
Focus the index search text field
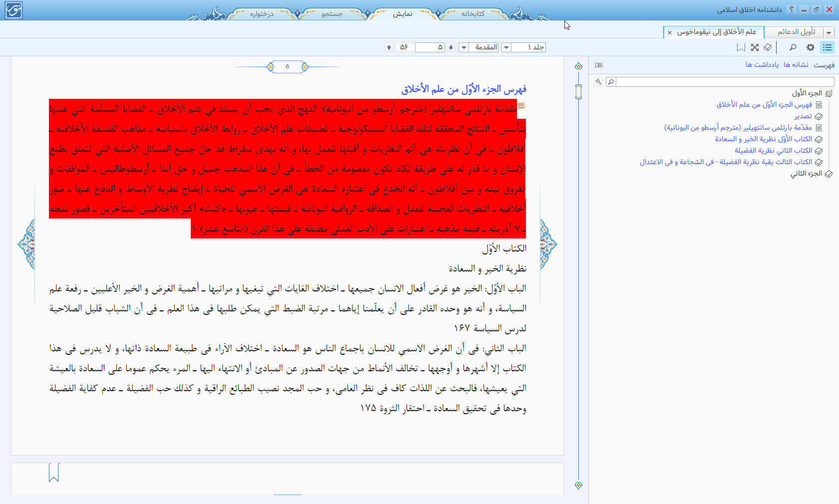click(725, 82)
